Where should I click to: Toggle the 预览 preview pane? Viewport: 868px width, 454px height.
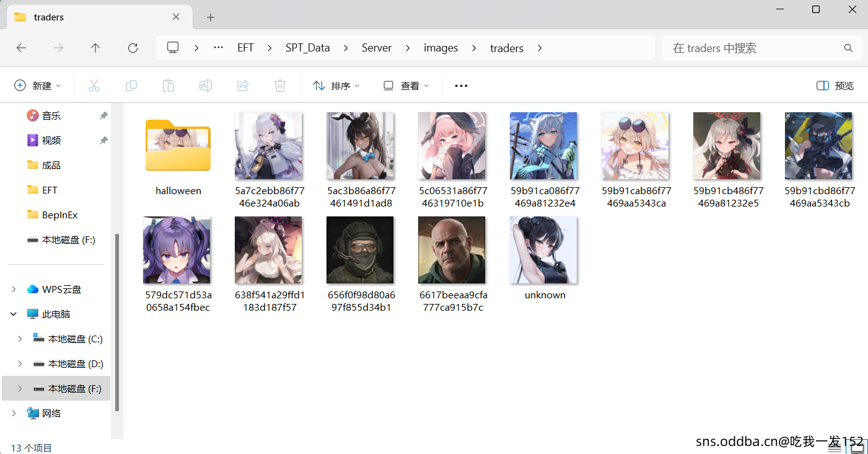(x=835, y=86)
